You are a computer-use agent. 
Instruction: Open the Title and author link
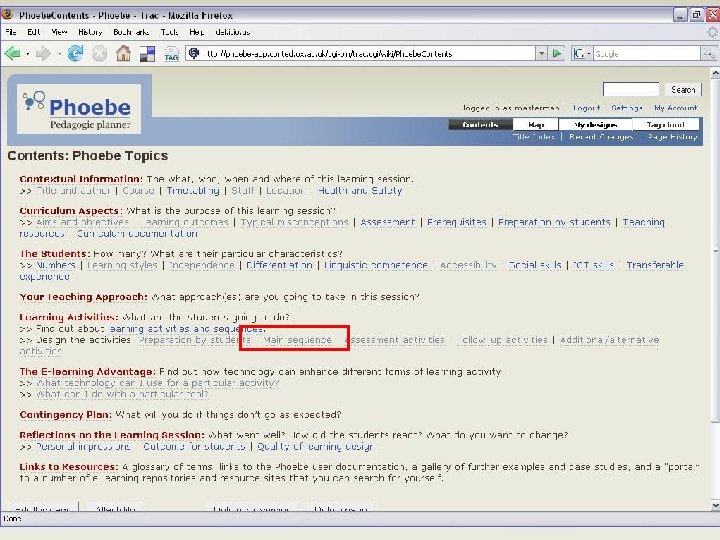click(x=73, y=190)
